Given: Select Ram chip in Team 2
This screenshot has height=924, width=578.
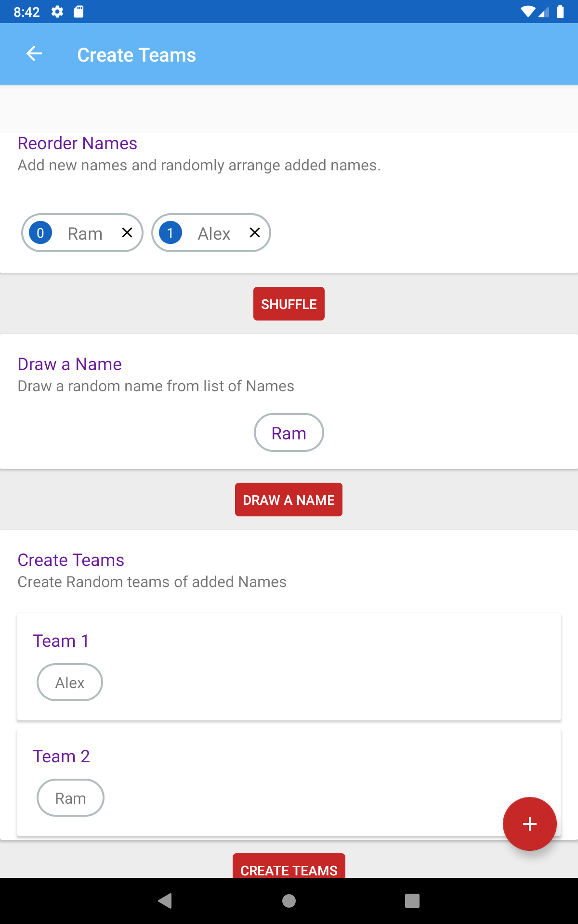Looking at the screenshot, I should (70, 798).
